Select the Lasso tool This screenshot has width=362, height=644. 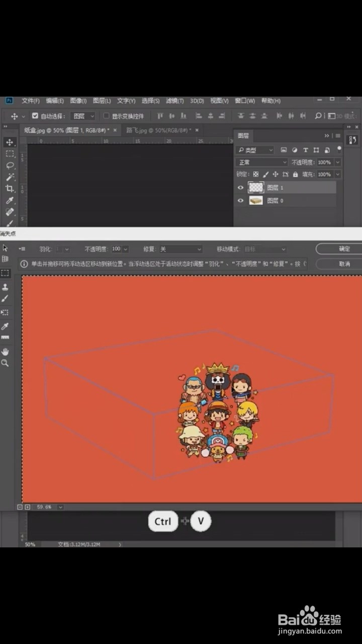10,166
